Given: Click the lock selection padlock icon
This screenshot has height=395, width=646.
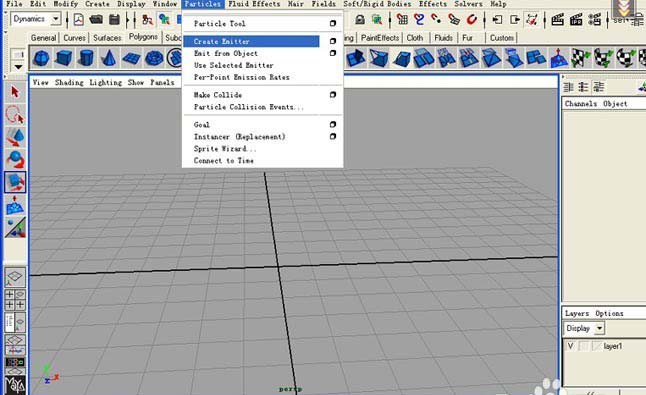Looking at the screenshot, I should (360, 19).
